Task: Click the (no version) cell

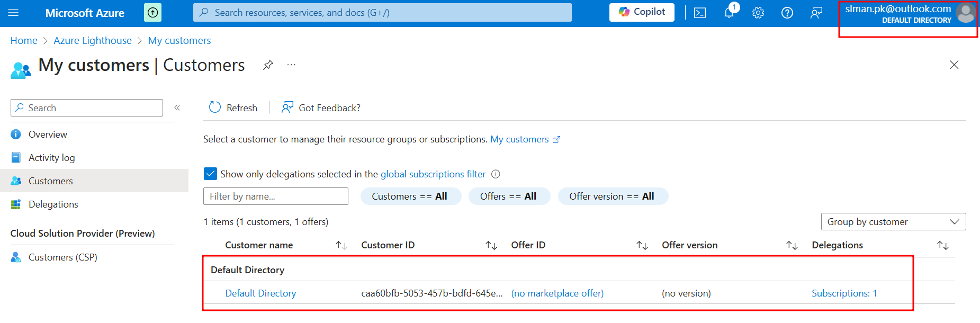Action: point(686,293)
